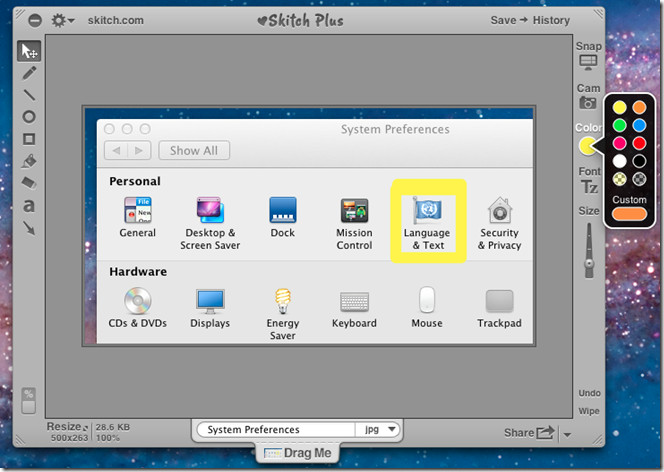Viewport: 664px width, 472px height.
Task: Click the Custom orange color bar
Action: (629, 214)
